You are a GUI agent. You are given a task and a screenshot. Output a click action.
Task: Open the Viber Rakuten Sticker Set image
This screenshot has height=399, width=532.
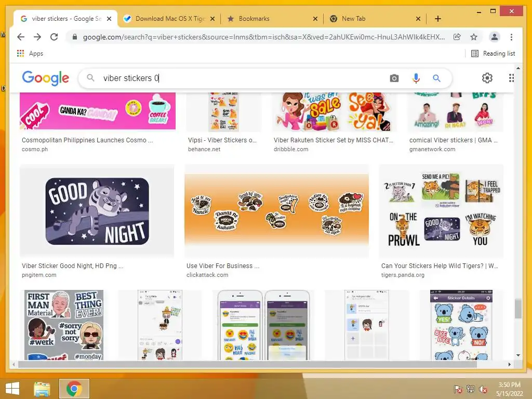[x=334, y=112]
